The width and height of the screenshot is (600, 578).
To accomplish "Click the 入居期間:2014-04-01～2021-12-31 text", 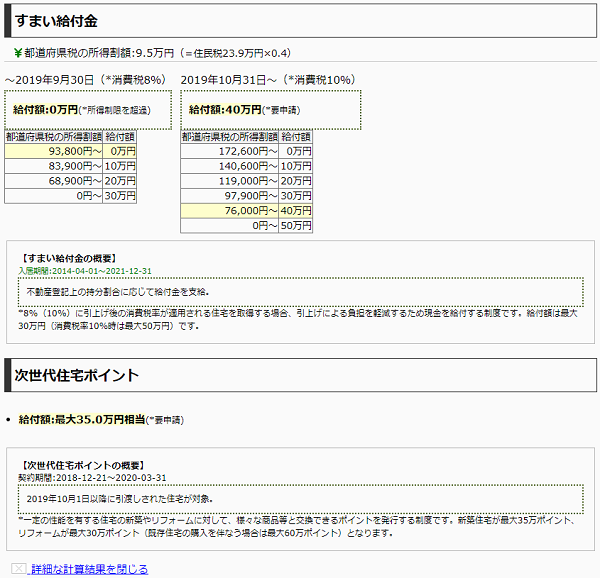I will [x=85, y=271].
